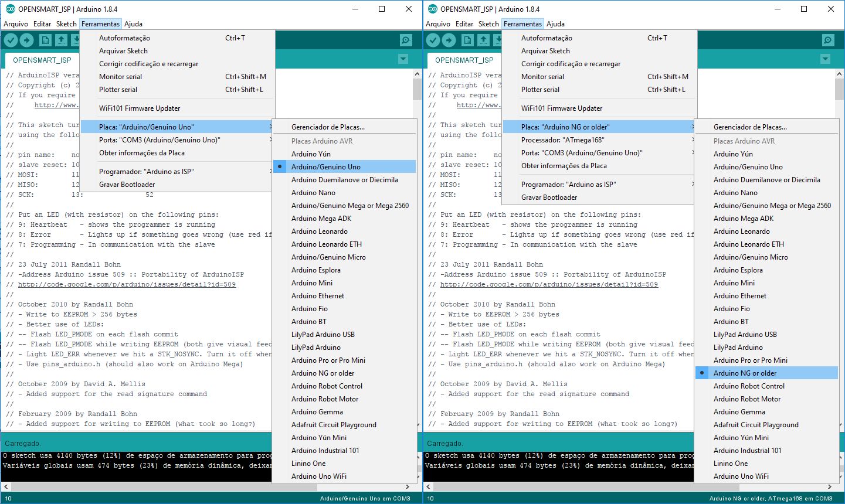Expand Processador "ATmega168" submenu
The width and height of the screenshot is (845, 504).
point(599,139)
